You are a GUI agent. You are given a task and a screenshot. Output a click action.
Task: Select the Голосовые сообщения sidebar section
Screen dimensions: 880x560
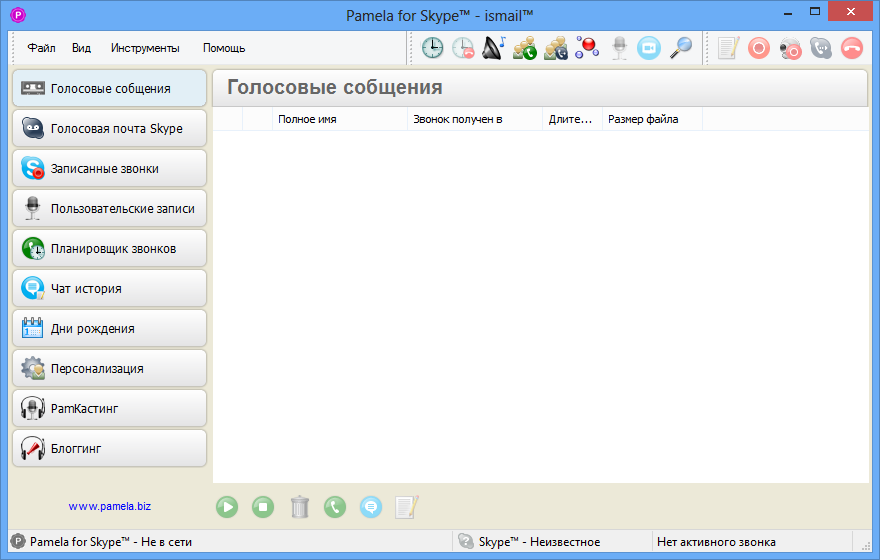[x=109, y=88]
